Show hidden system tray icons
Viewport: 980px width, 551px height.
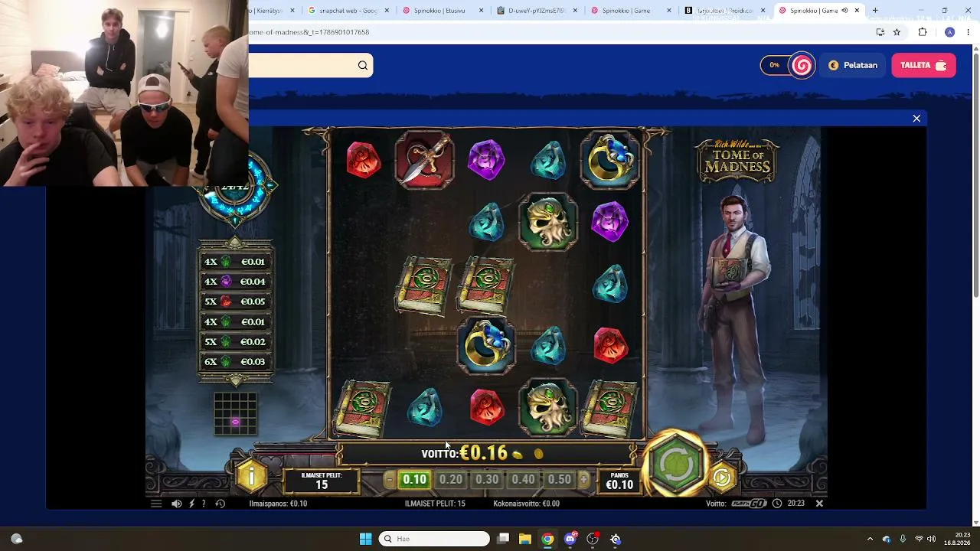tap(870, 539)
